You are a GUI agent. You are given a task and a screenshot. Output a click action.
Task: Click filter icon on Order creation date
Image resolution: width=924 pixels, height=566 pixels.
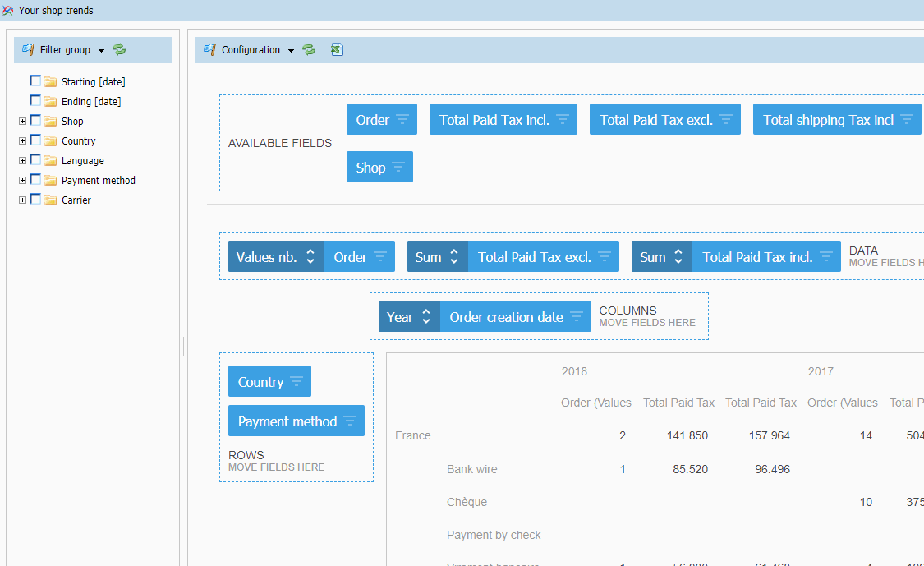pyautogui.click(x=577, y=317)
